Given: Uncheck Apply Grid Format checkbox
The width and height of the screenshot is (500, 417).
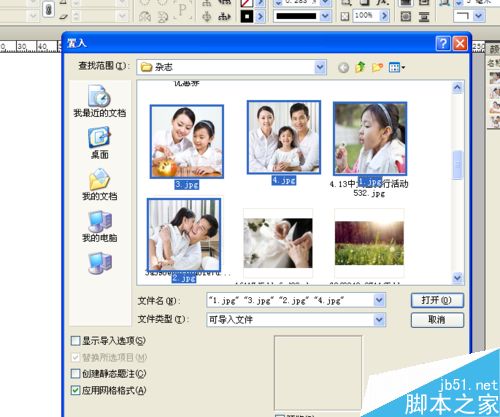Looking at the screenshot, I should click(76, 390).
